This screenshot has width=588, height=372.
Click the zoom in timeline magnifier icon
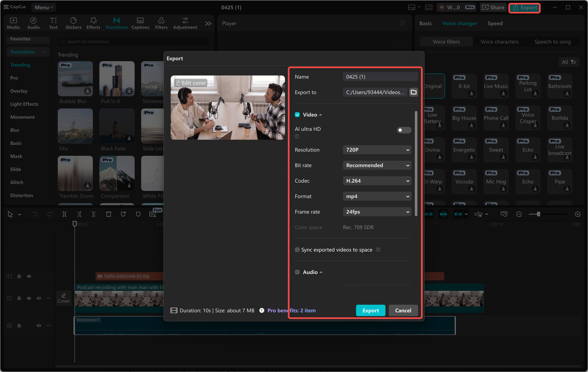coord(578,214)
